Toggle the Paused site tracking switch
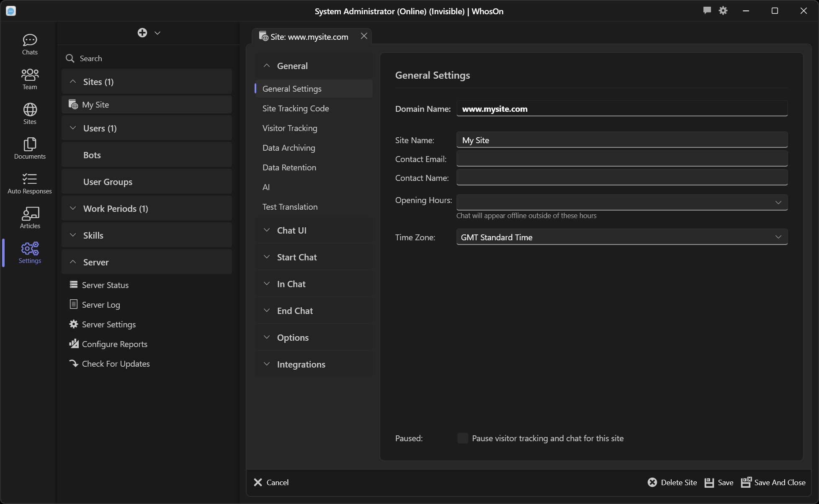819x504 pixels. 463,438
